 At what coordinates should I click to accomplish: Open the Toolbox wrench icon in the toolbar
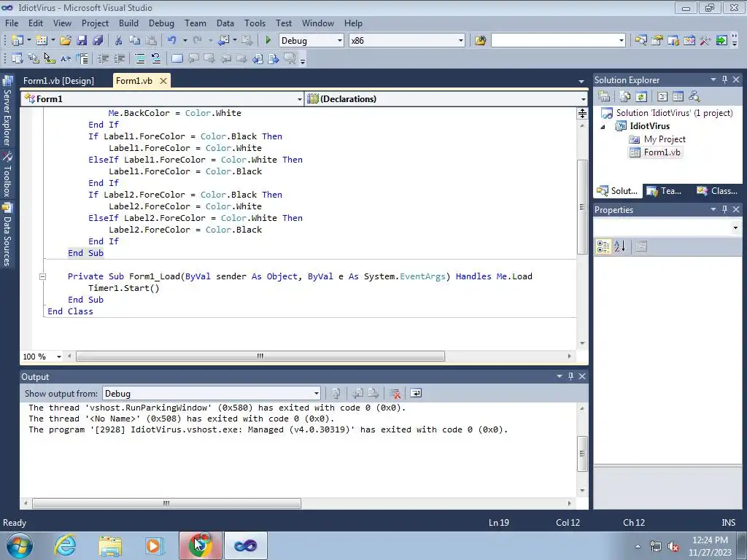[705, 41]
